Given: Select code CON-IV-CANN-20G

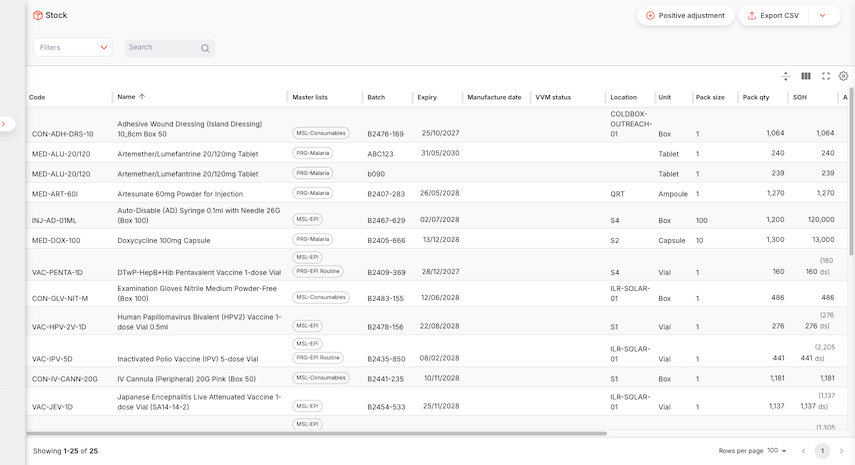Looking at the screenshot, I should click(x=64, y=379).
